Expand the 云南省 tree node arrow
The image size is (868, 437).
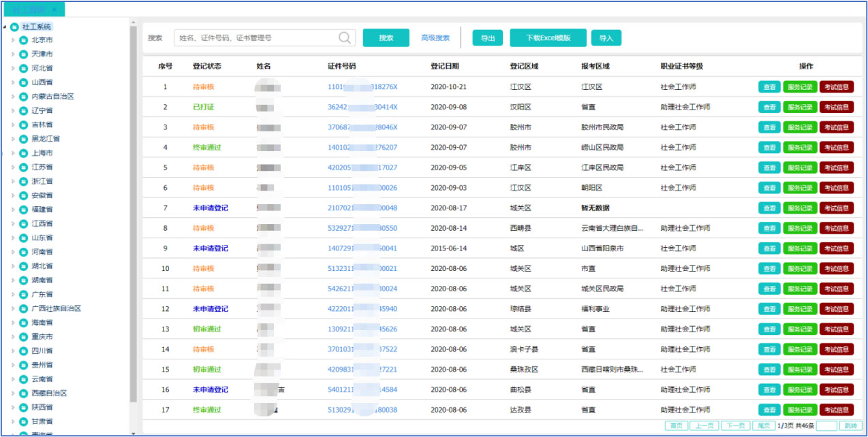[x=13, y=379]
